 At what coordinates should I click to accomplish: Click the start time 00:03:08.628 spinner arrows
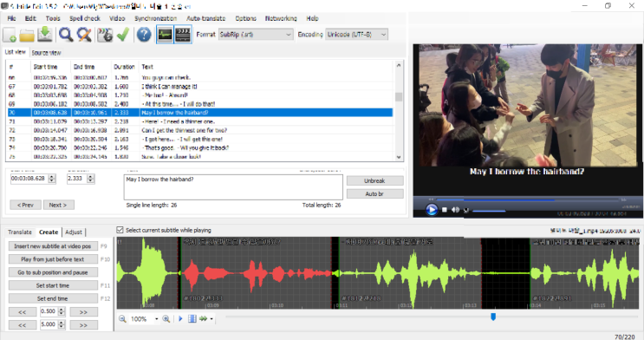tap(52, 179)
